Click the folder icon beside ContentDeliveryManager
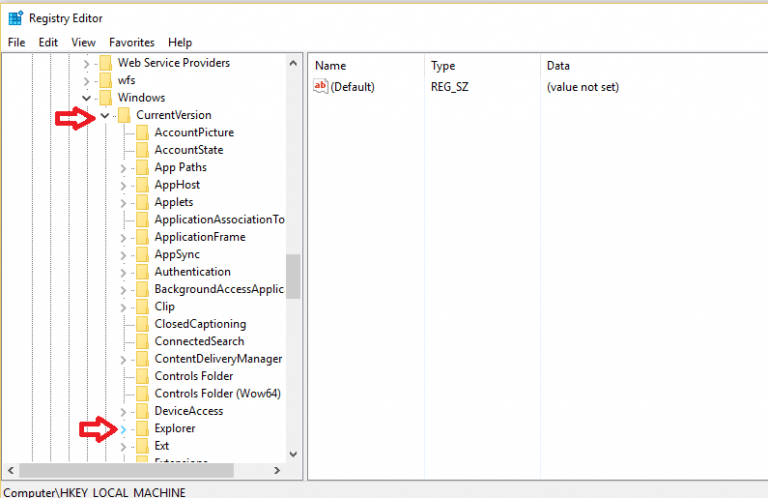The width and height of the screenshot is (768, 498). point(142,359)
